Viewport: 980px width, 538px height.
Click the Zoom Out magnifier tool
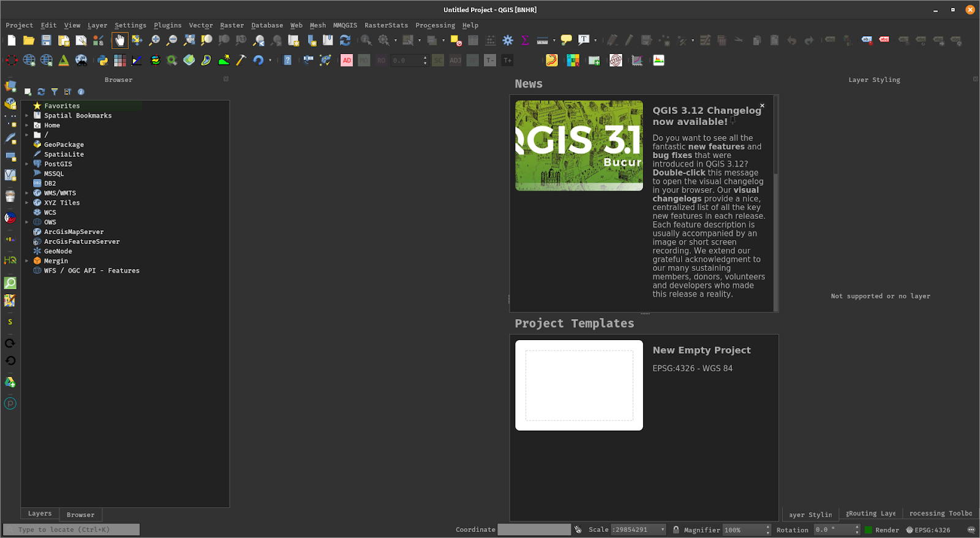point(171,40)
